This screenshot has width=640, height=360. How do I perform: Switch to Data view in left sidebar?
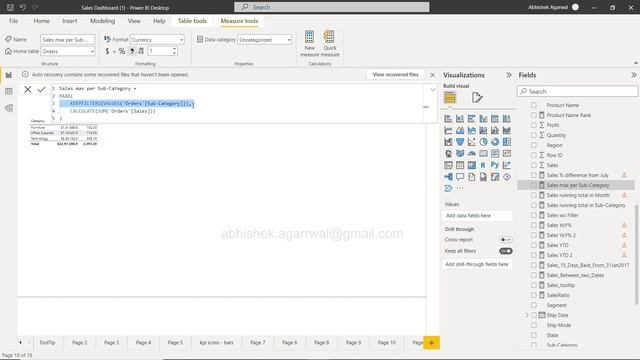(x=9, y=91)
